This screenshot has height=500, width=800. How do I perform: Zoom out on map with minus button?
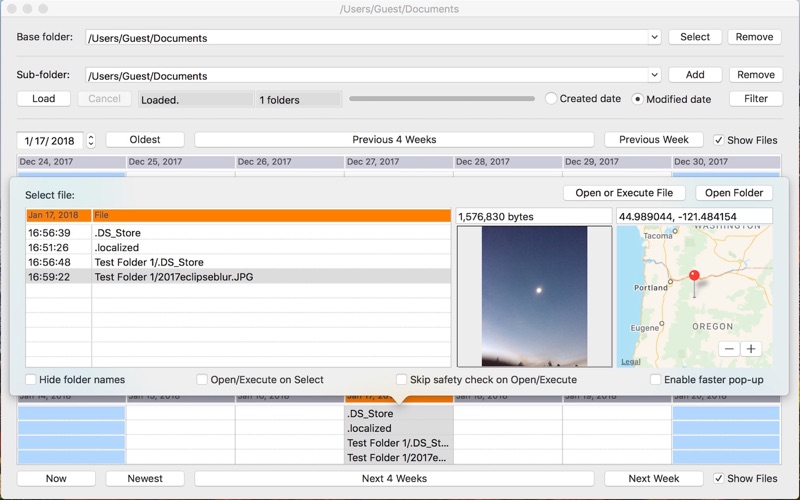pos(729,349)
